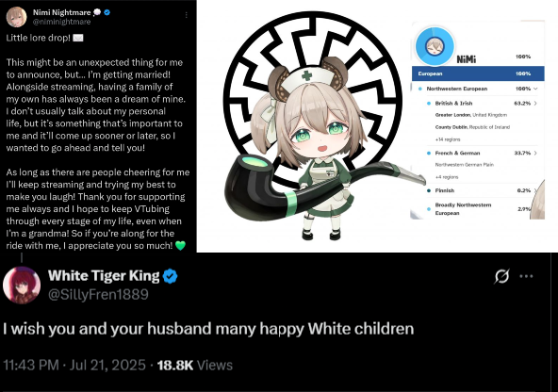Image resolution: width=558 pixels, height=392 pixels.
Task: Open the 18.8K Views count
Action: click(195, 366)
